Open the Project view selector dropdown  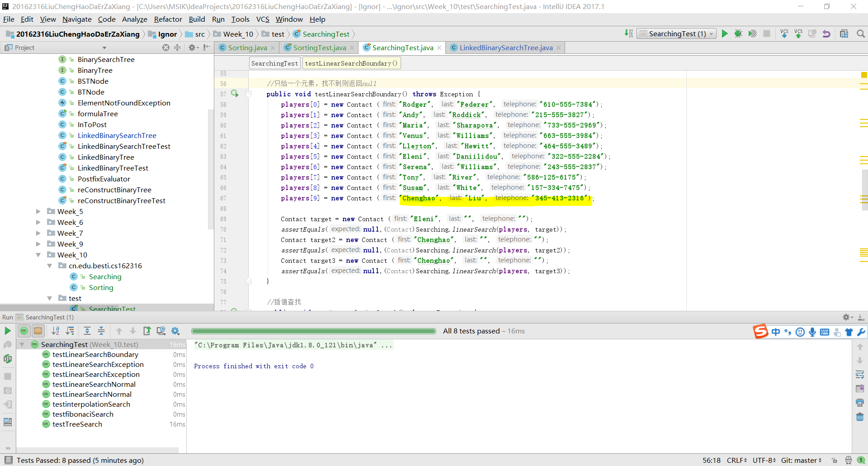[104, 48]
